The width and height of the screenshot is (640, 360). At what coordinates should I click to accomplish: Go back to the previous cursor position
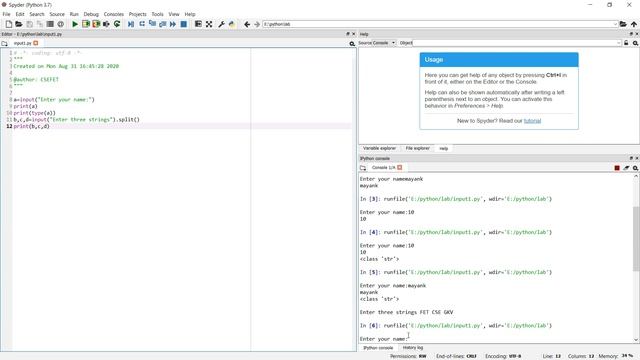point(247,24)
